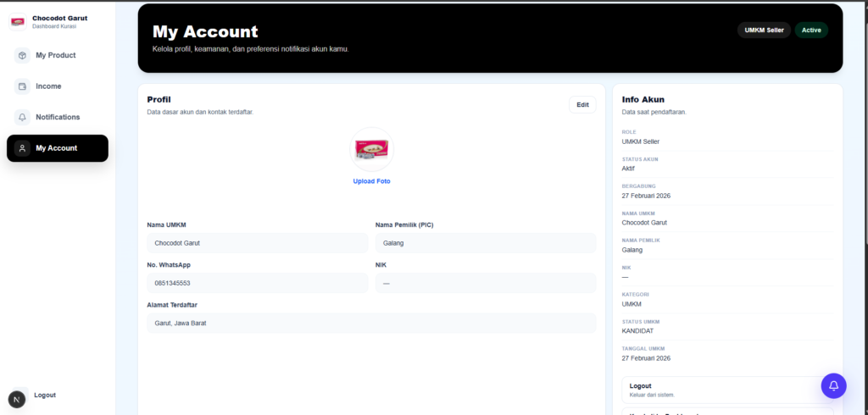Select the No. WhatsApp input field
The image size is (868, 415).
257,283
